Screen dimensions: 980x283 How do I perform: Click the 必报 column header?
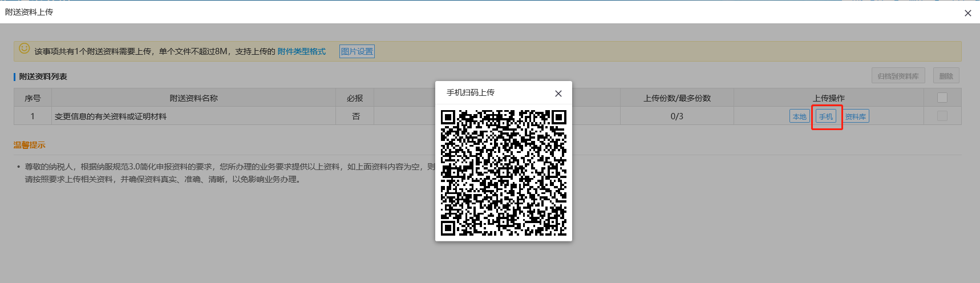point(355,98)
